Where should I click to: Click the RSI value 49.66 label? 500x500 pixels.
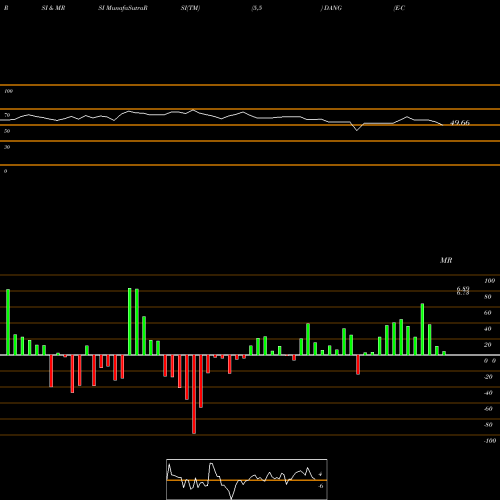pos(460,123)
